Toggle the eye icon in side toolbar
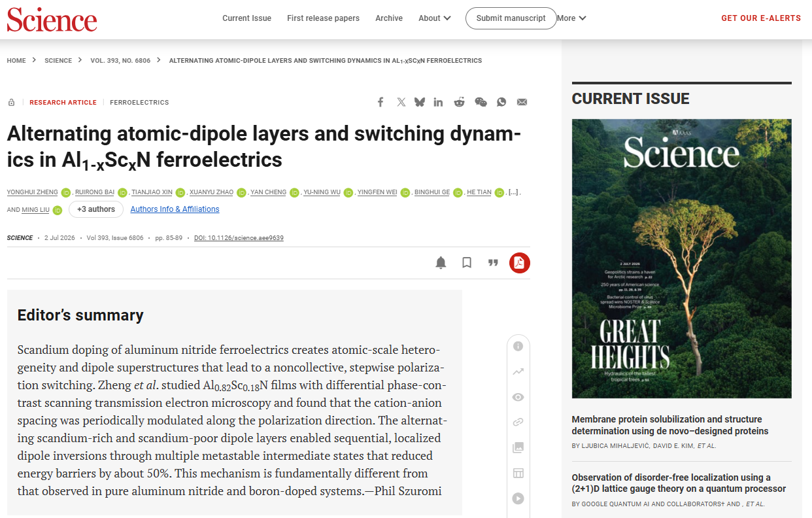Viewport: 812px width, 518px height. (x=518, y=397)
